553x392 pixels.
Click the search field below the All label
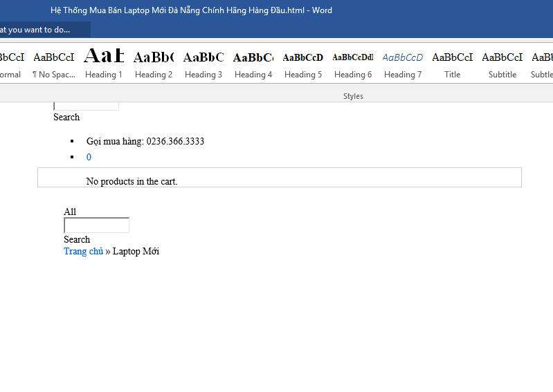click(97, 225)
